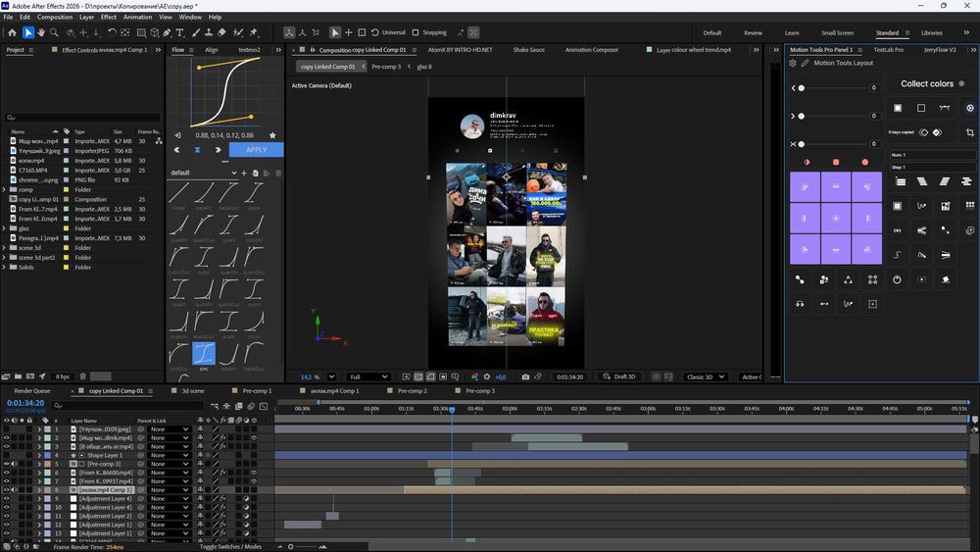Click the gear icon in Motion Tools Layout
This screenshot has width=980, height=552.
point(793,63)
